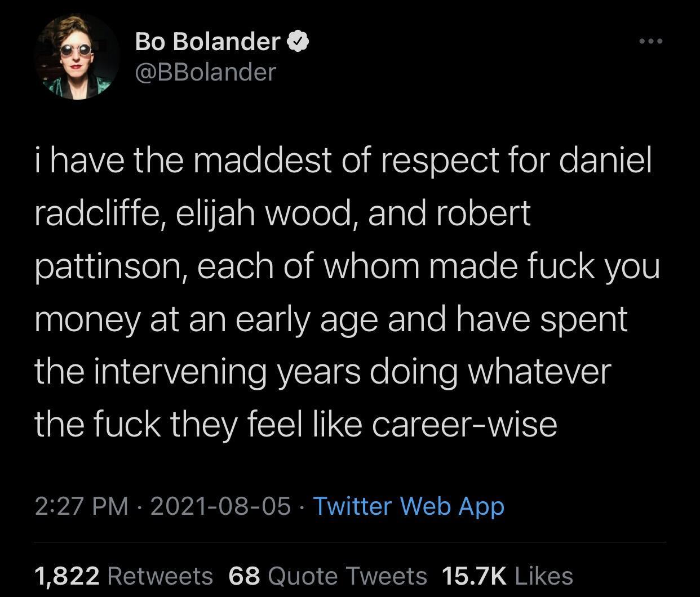
Task: View the Quote Tweets label list
Action: tap(348, 576)
